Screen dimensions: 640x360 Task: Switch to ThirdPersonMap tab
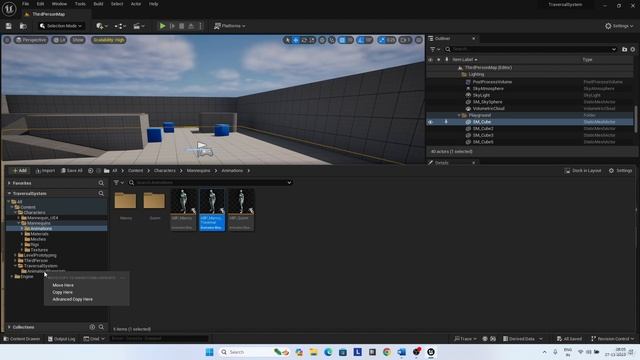(48, 14)
